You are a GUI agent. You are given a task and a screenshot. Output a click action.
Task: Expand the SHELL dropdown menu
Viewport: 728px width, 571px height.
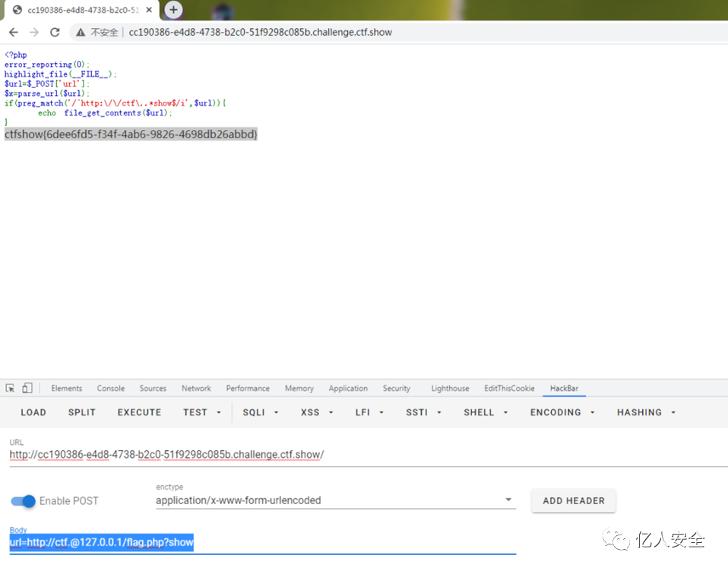485,412
